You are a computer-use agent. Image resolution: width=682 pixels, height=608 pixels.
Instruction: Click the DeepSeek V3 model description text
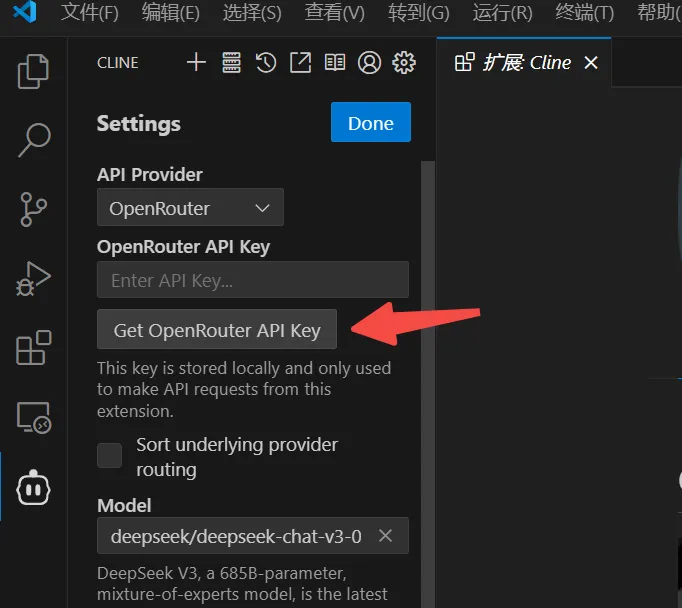click(x=242, y=583)
